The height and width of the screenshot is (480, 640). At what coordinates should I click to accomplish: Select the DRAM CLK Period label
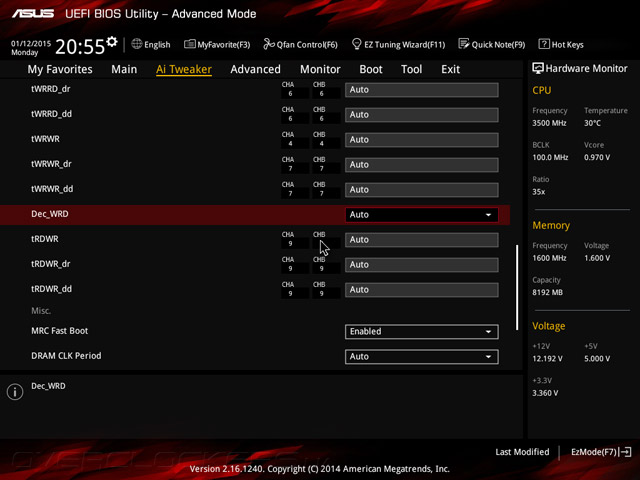66,356
